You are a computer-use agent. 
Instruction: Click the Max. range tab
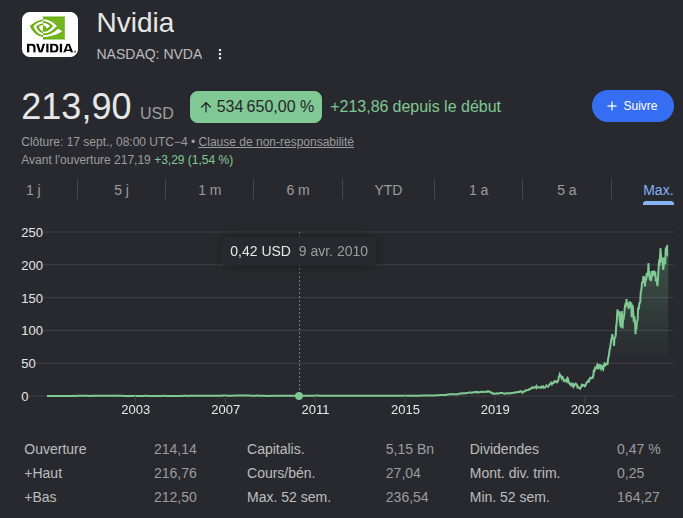pos(658,190)
